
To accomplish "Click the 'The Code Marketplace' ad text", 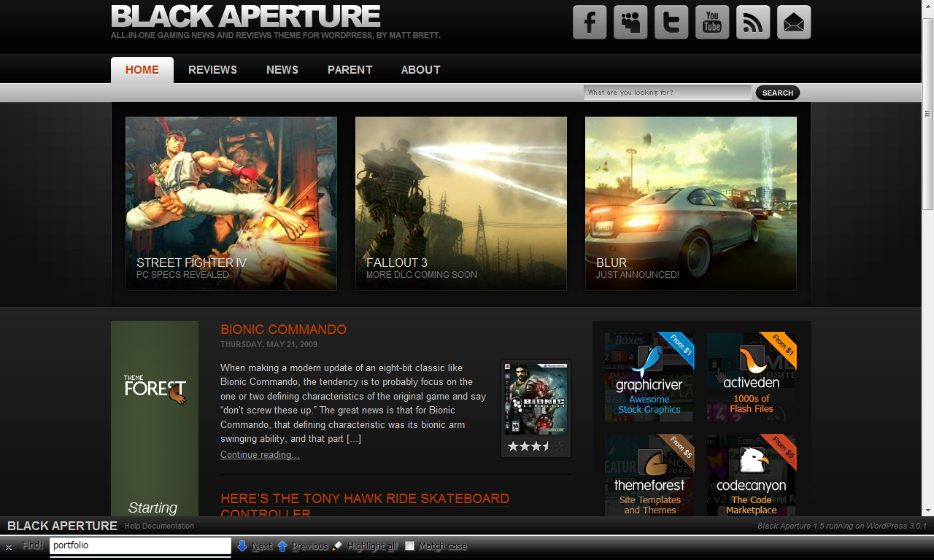I will point(752,505).
